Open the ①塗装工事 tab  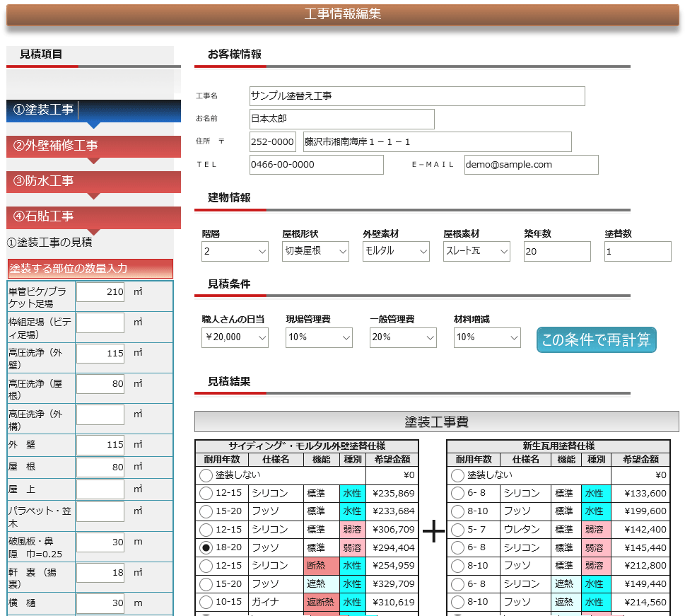click(93, 111)
